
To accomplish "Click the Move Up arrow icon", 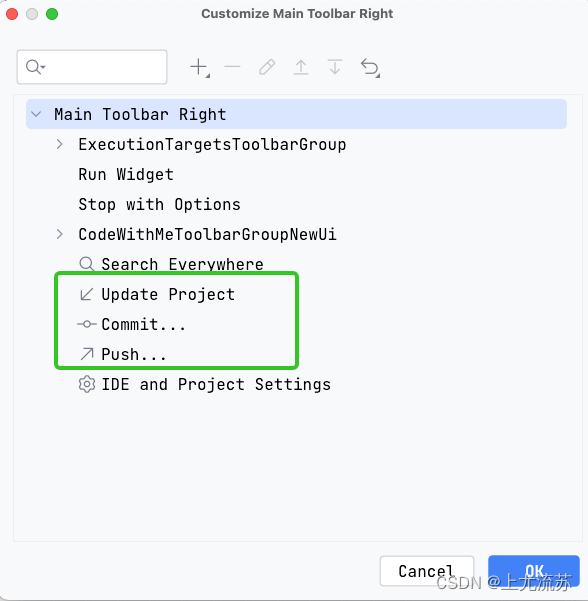I will click(301, 67).
